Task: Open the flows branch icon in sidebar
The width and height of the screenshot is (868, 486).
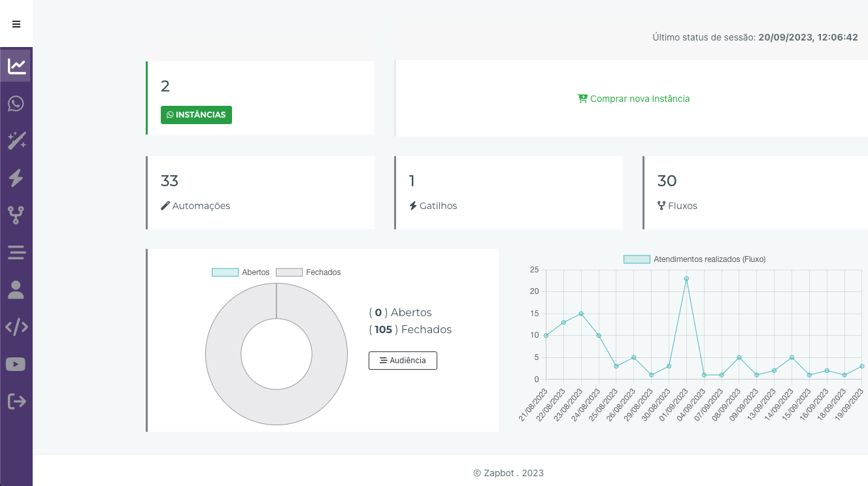Action: (16, 215)
